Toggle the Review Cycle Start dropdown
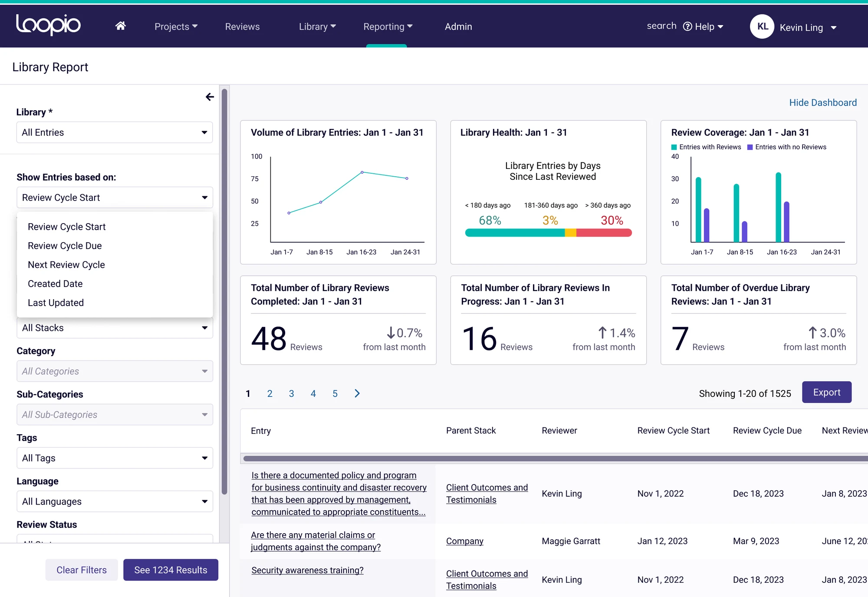The width and height of the screenshot is (868, 597). [115, 198]
